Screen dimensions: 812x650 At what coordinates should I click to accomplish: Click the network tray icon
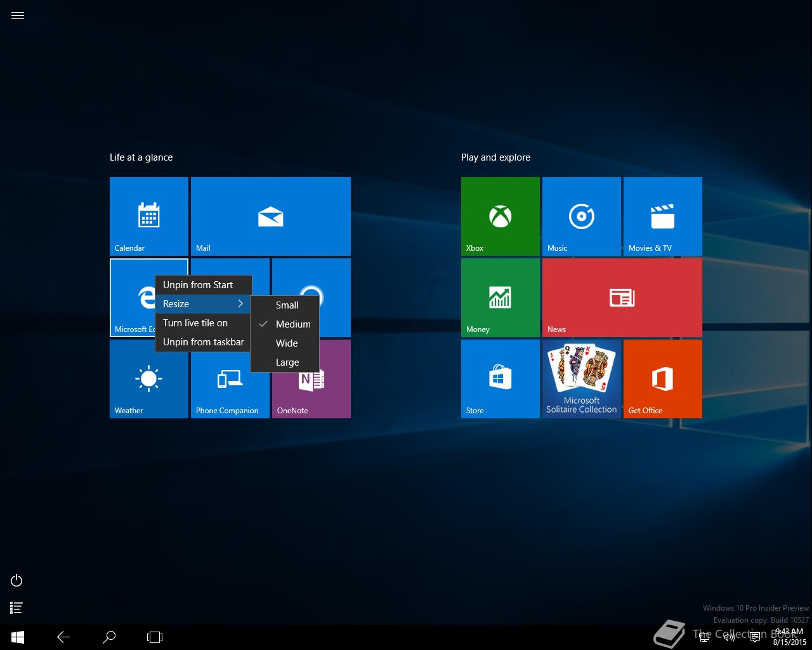pyautogui.click(x=704, y=637)
